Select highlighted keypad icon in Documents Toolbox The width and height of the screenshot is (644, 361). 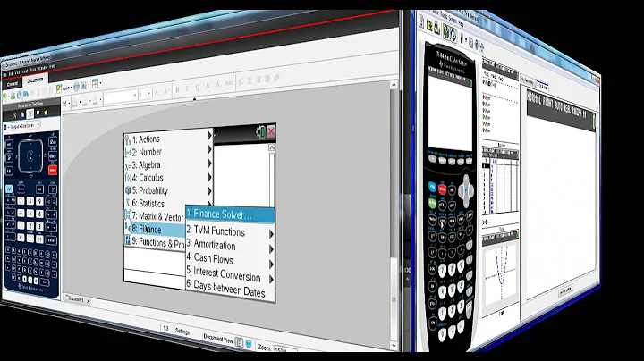coord(30,113)
